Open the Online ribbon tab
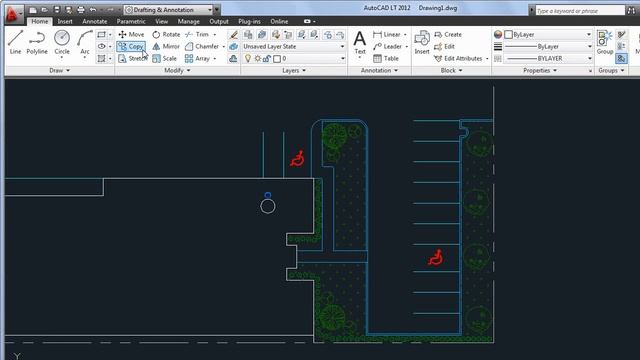 (x=279, y=21)
